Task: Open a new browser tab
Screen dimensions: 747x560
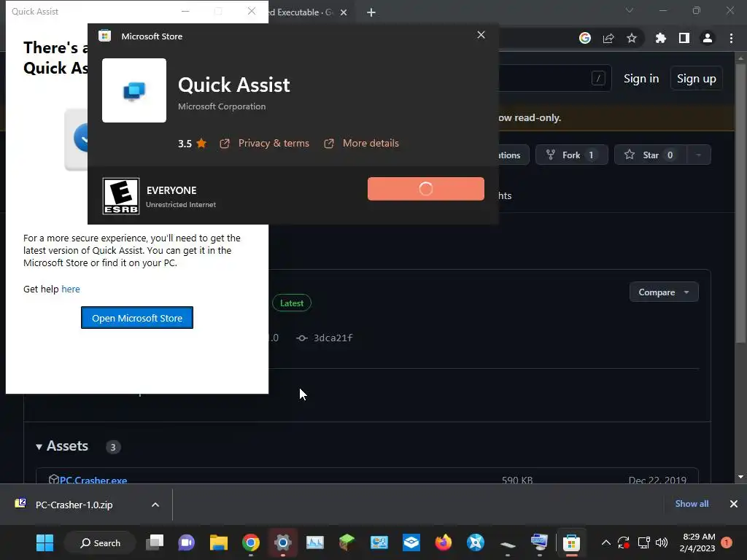Action: (371, 12)
